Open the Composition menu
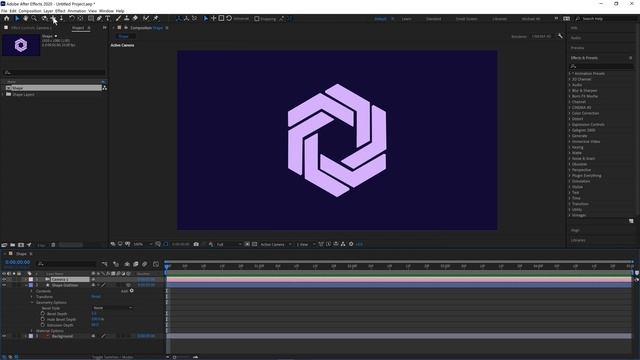Screen dimensions: 640x360 (x=30, y=11)
